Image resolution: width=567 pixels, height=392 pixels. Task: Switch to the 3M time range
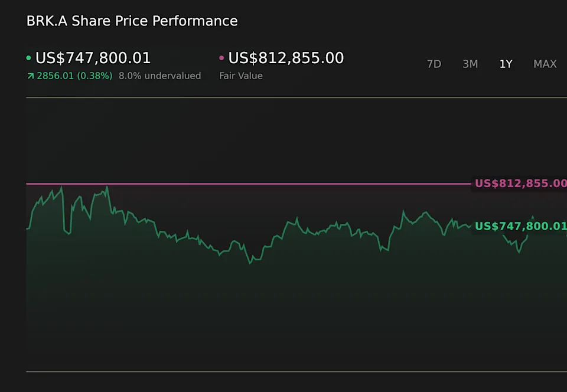[x=470, y=64]
